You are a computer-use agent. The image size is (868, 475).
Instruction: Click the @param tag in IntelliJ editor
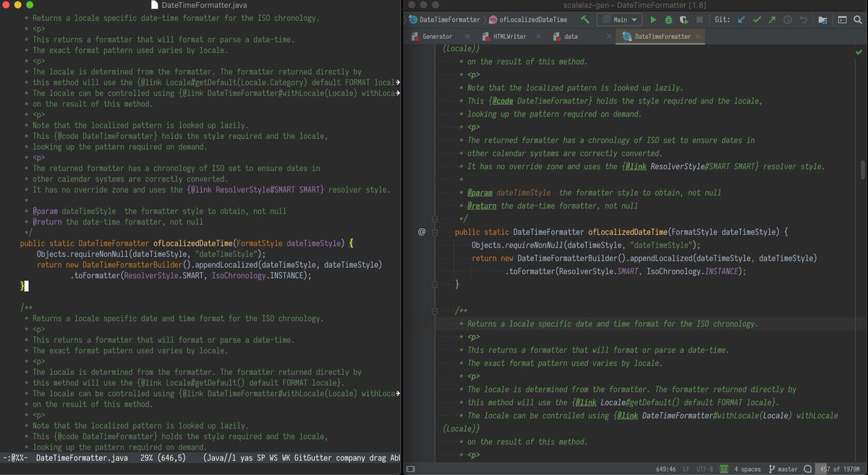point(480,193)
